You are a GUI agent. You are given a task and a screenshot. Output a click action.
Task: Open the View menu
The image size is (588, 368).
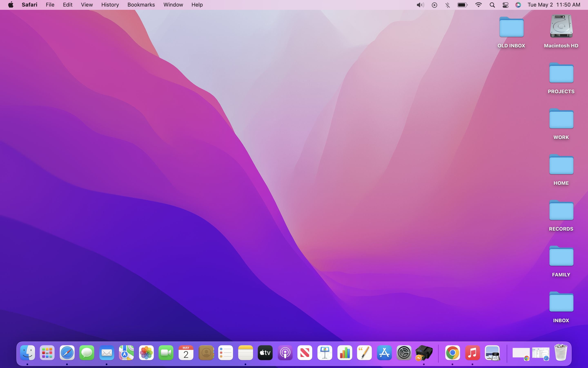(x=87, y=5)
